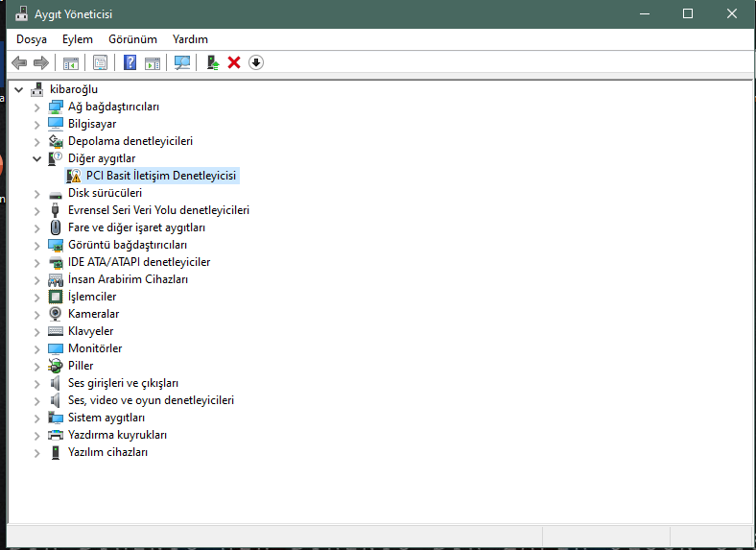Click the Aygıt Yöneticisi title bar icon
This screenshot has width=756, height=550.
coord(21,14)
